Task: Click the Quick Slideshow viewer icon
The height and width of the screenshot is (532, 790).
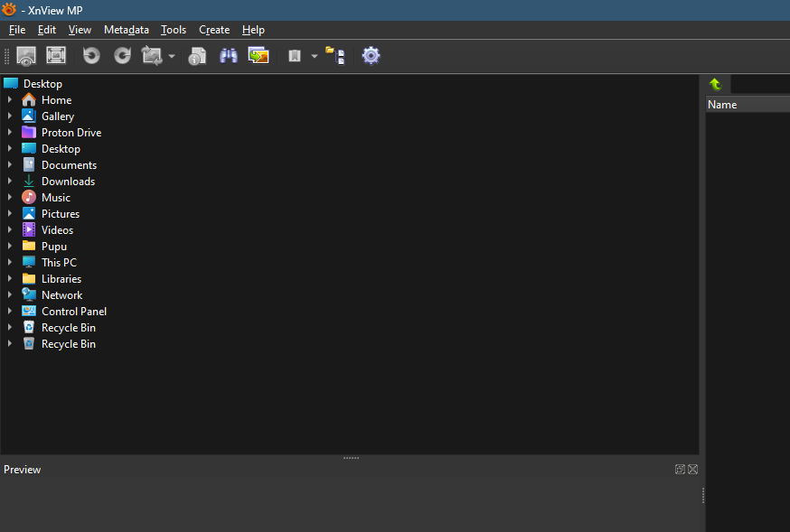Action: click(26, 55)
